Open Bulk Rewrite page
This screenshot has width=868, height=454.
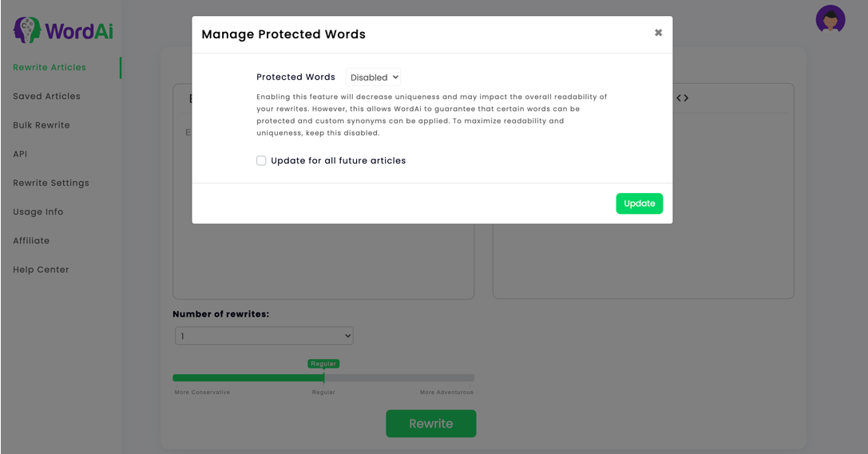tap(42, 125)
